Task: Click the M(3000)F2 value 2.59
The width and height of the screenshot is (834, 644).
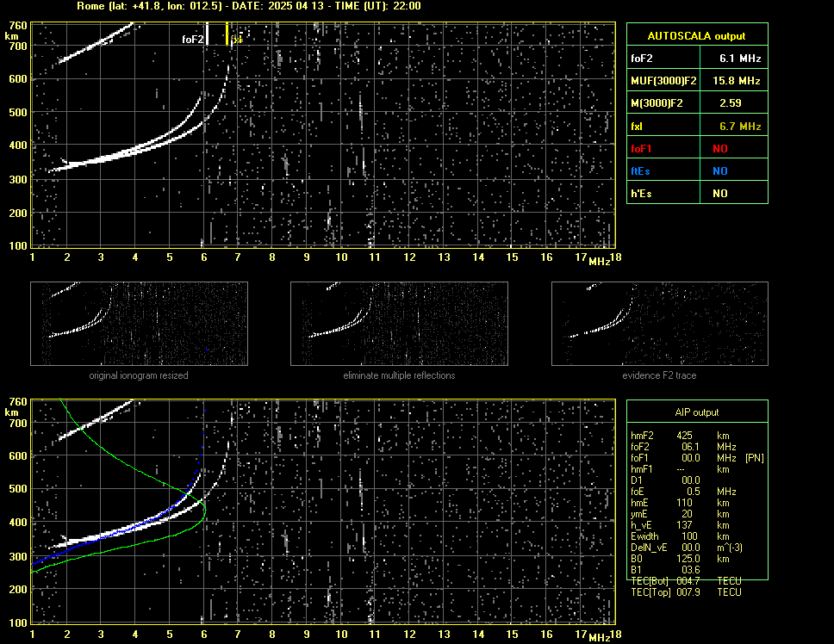Action: (x=731, y=103)
